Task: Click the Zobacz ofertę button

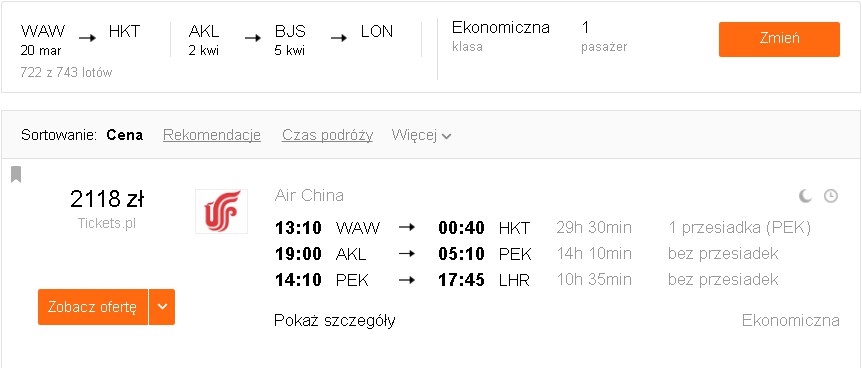Action: tap(93, 307)
